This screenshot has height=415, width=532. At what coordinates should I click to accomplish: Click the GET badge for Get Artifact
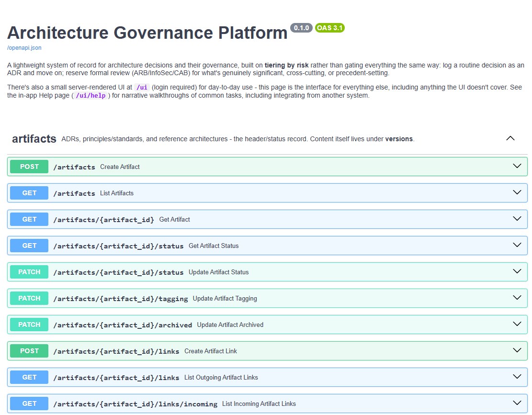29,219
